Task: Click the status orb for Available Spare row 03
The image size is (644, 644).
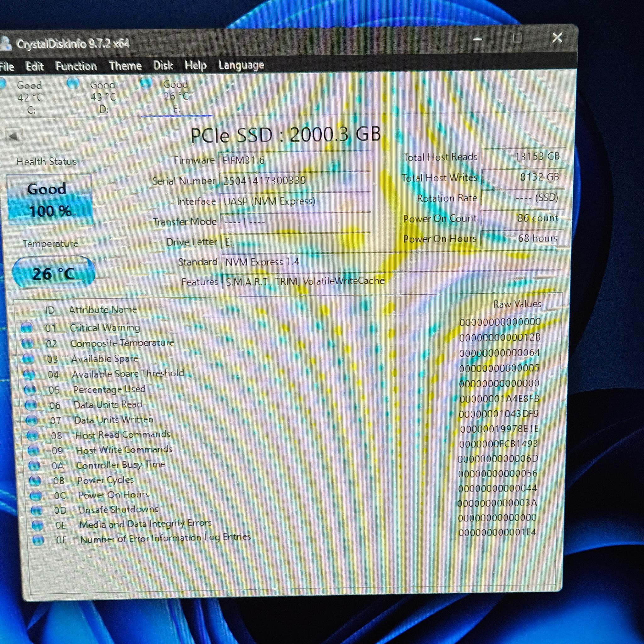Action: tap(28, 359)
